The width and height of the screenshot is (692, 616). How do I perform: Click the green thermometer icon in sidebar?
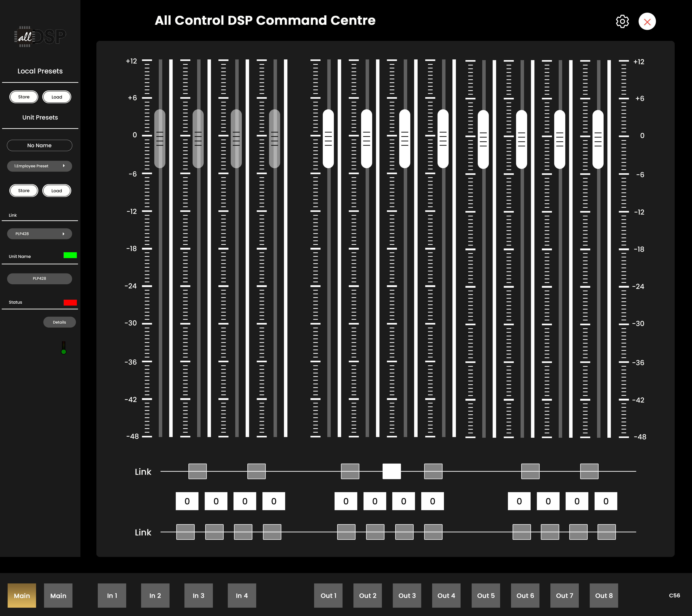(63, 348)
